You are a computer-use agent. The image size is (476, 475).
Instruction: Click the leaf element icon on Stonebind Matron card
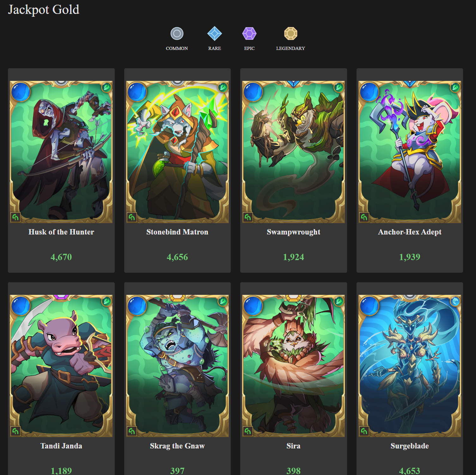pos(223,87)
